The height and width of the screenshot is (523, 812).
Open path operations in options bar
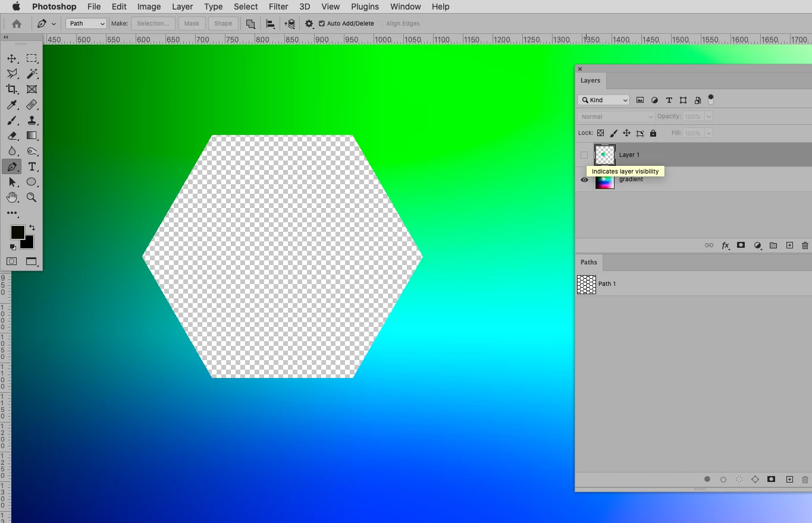pos(250,24)
